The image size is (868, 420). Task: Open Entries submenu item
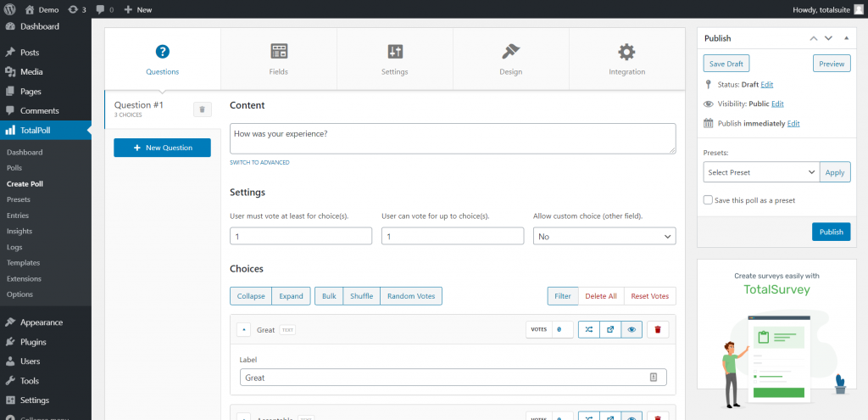(18, 216)
